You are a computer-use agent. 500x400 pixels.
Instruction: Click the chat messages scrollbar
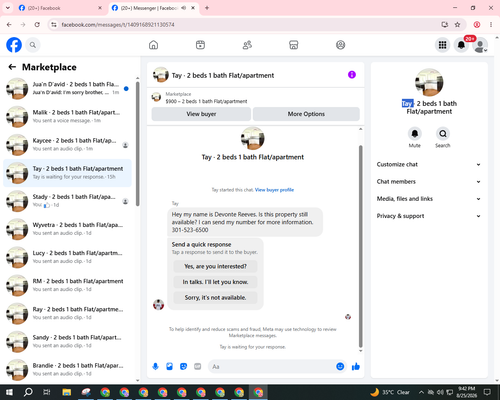(x=360, y=246)
